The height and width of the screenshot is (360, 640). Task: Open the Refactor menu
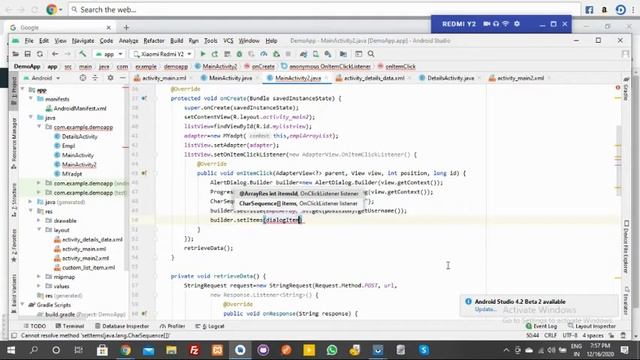[154, 40]
